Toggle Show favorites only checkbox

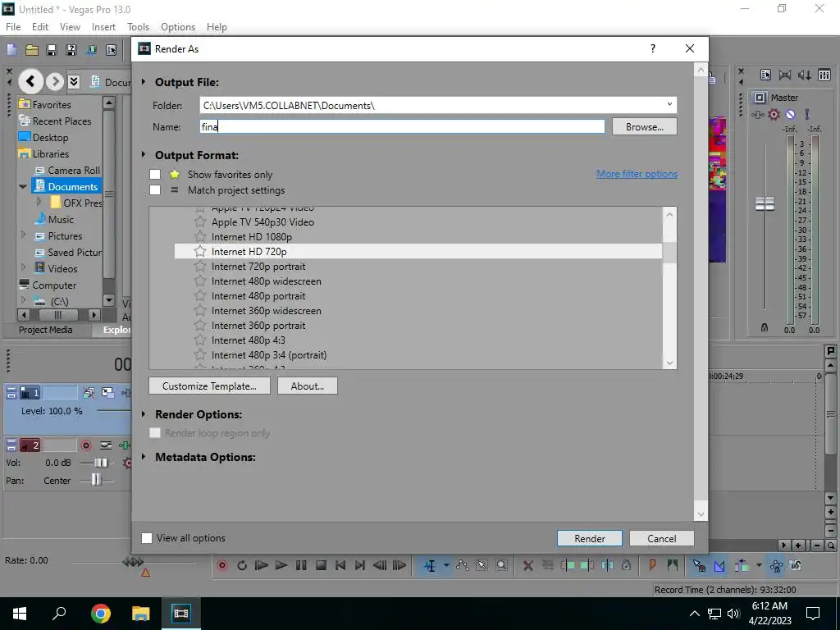pyautogui.click(x=155, y=175)
